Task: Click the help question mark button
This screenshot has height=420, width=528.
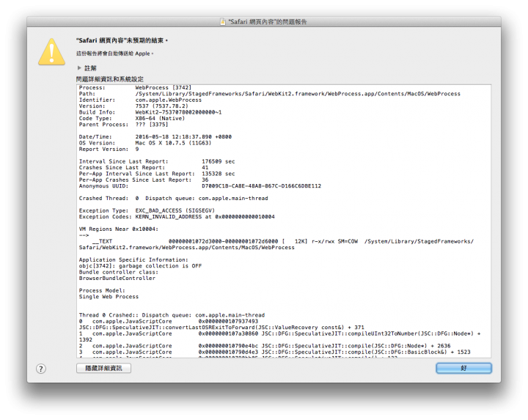Action: (x=41, y=369)
